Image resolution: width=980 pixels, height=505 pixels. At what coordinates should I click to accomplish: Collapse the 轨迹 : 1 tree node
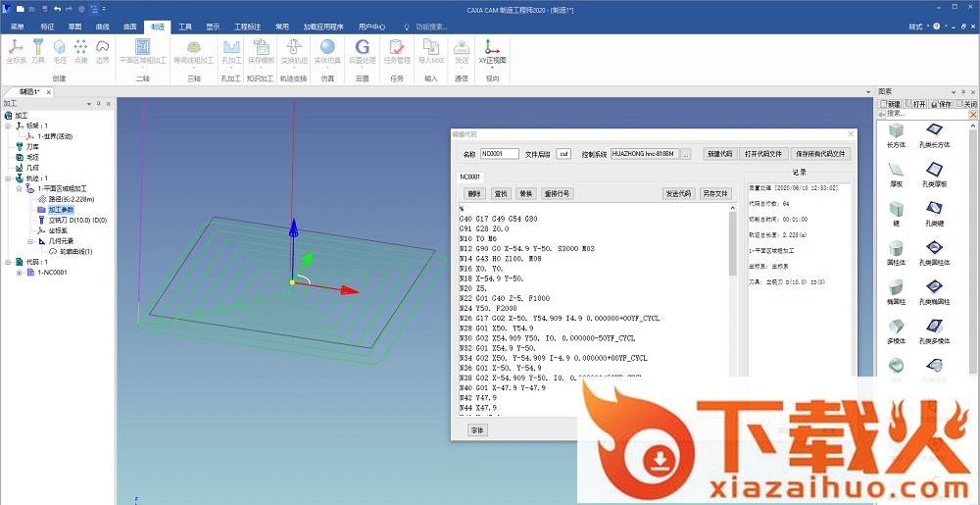point(8,178)
